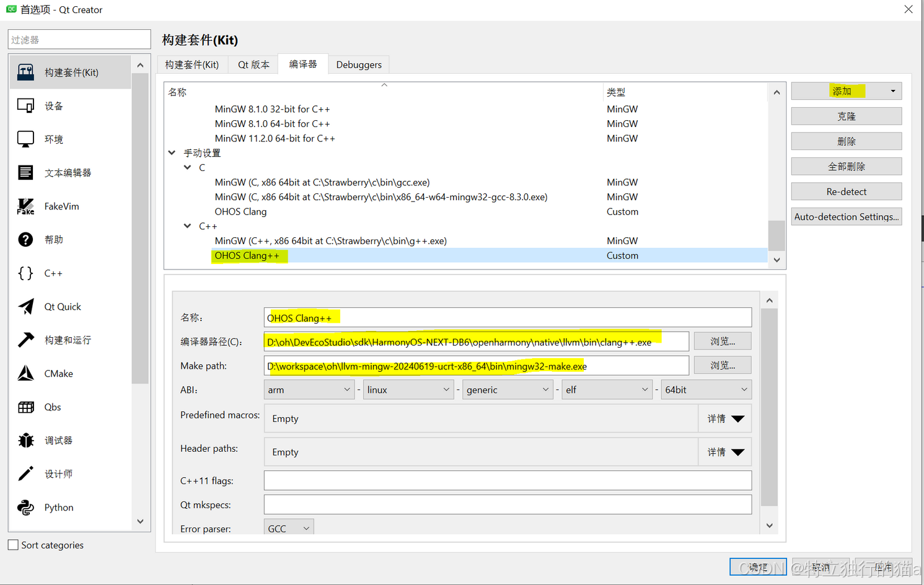
Task: Switch to the Debuggers tab
Action: [359, 64]
